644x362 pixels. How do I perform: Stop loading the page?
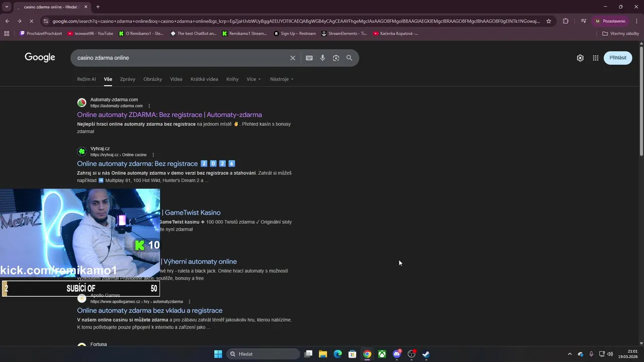coord(31,21)
